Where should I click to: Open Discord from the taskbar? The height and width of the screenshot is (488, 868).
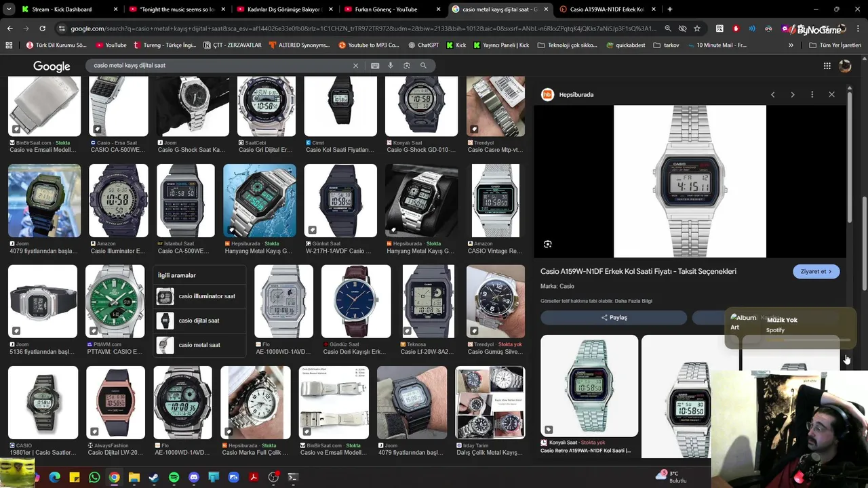coord(194,478)
